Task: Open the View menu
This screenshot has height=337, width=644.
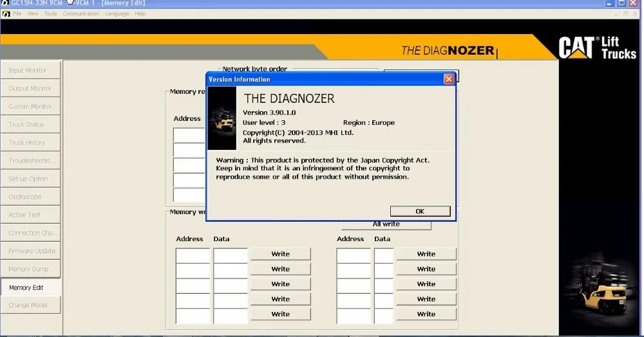Action: 33,14
